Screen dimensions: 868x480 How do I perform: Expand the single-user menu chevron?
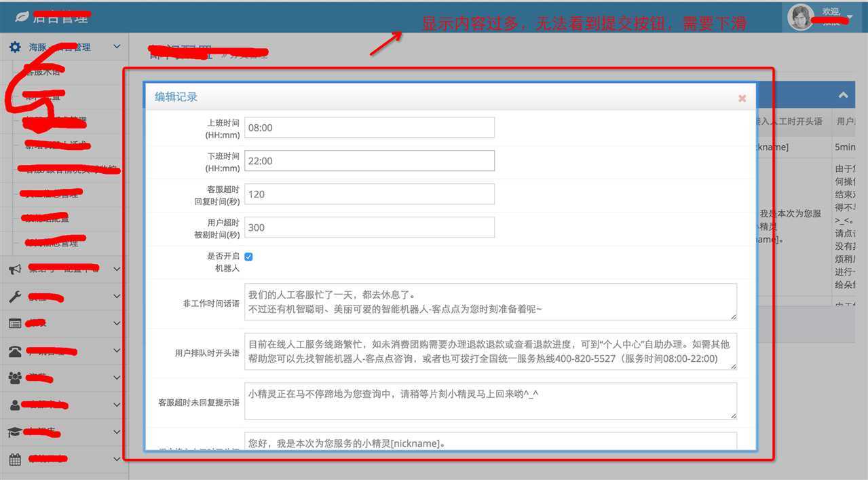pos(117,405)
